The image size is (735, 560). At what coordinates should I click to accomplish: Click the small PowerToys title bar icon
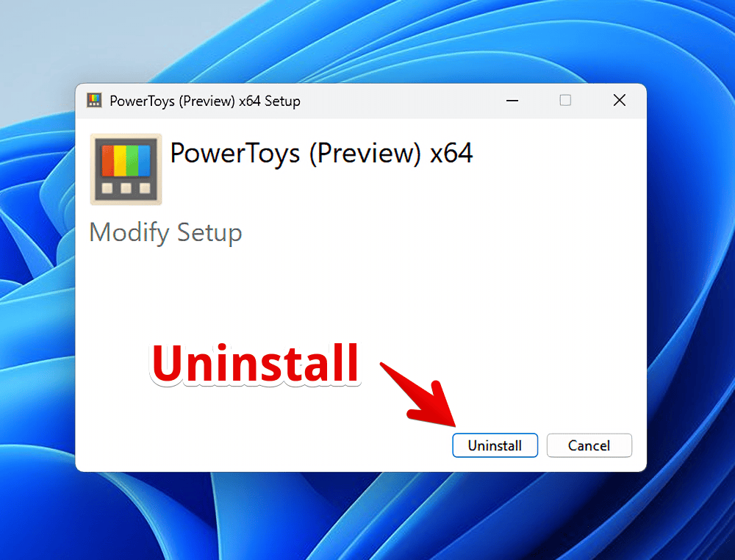click(x=94, y=100)
